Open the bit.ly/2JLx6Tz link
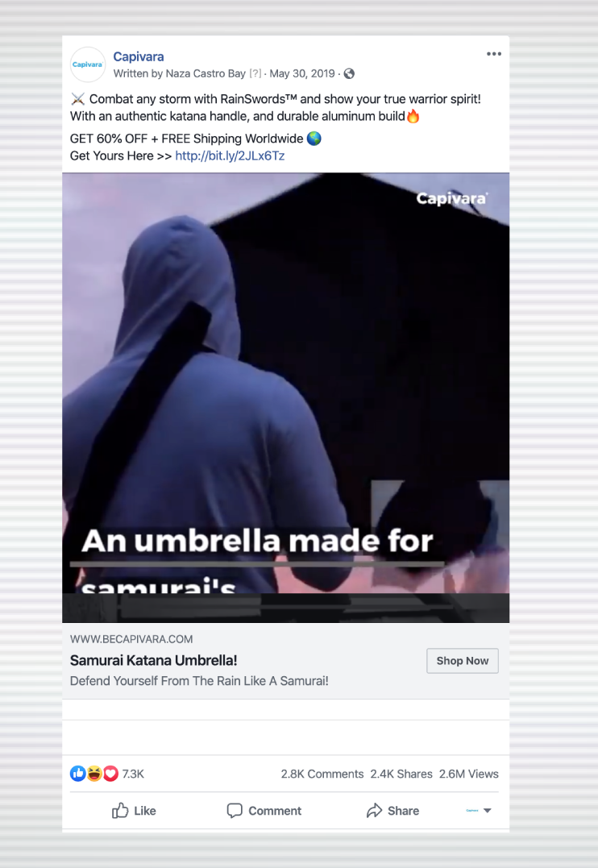 (230, 156)
